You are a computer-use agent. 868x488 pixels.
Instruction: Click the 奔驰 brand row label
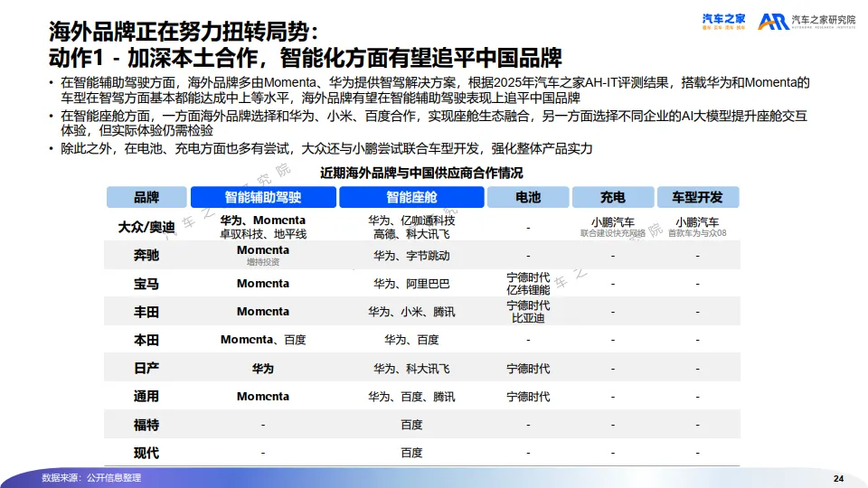coord(146,255)
